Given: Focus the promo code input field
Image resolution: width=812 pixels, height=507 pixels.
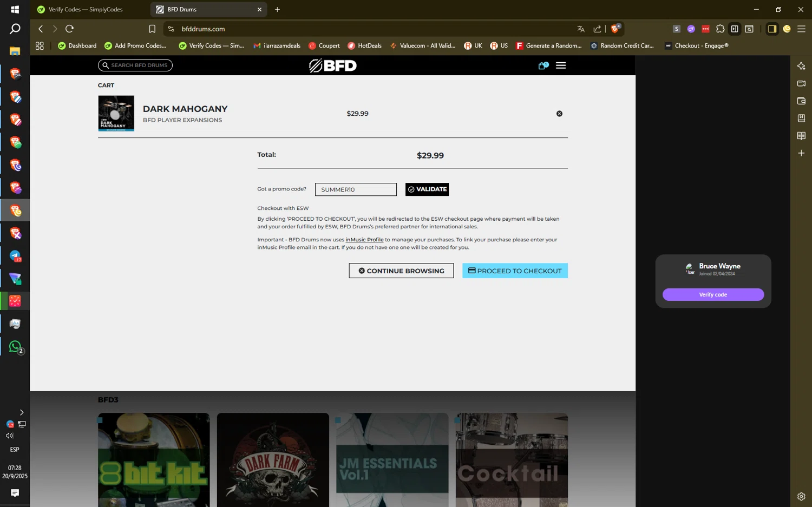Looking at the screenshot, I should pos(356,189).
